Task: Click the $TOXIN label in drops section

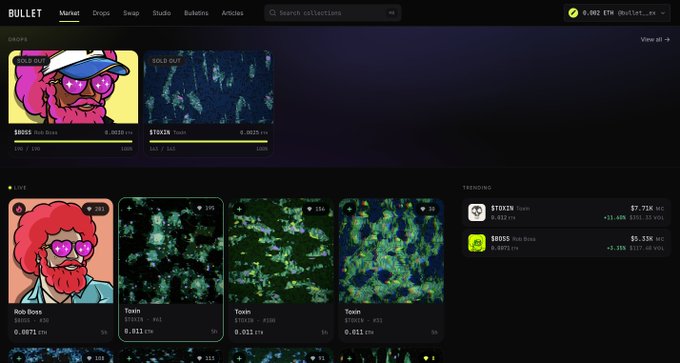Action: tap(160, 132)
